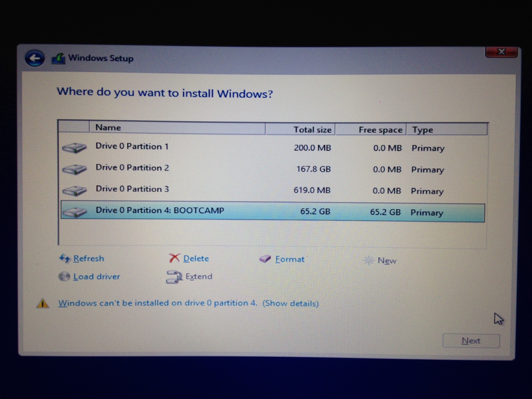This screenshot has height=399, width=532.
Task: Click the drive icon for Partition 2
Action: pyautogui.click(x=74, y=169)
